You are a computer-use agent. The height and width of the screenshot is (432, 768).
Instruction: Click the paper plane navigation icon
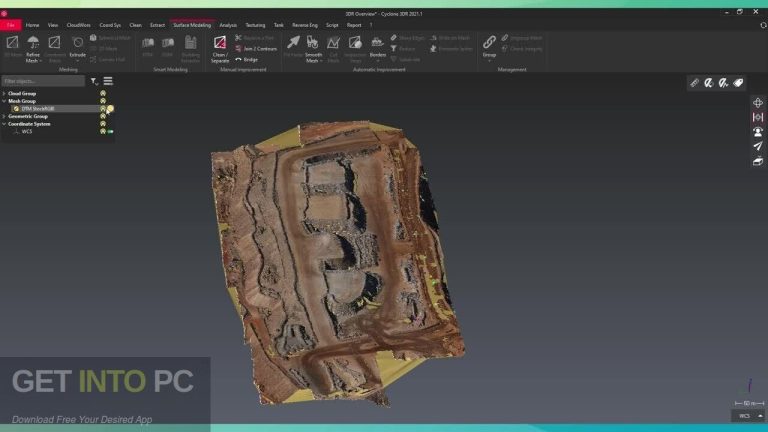tap(758, 146)
